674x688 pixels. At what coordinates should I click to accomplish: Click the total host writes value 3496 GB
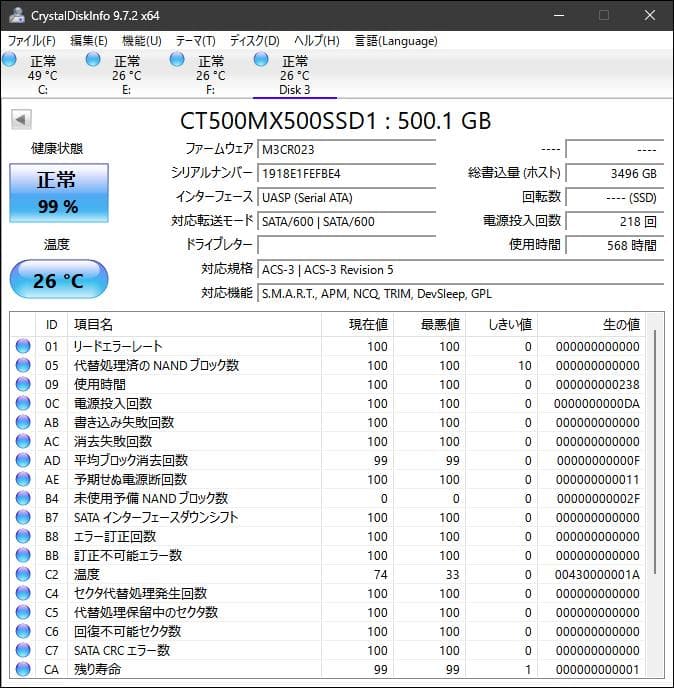(x=615, y=174)
